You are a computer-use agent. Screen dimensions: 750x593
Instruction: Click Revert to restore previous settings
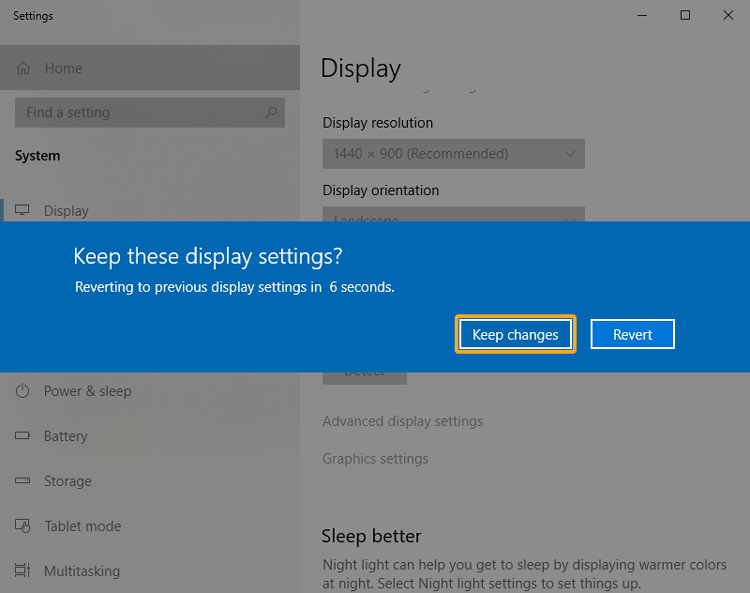tap(632, 335)
